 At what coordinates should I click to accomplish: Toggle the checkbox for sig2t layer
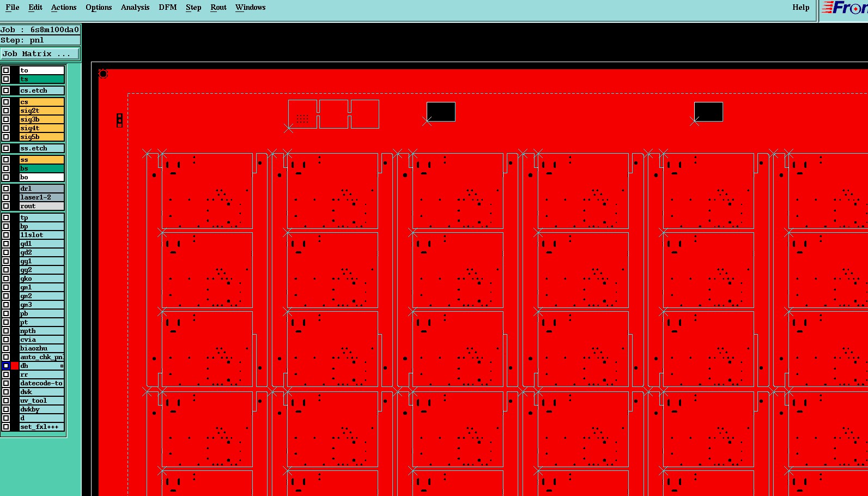pos(6,111)
